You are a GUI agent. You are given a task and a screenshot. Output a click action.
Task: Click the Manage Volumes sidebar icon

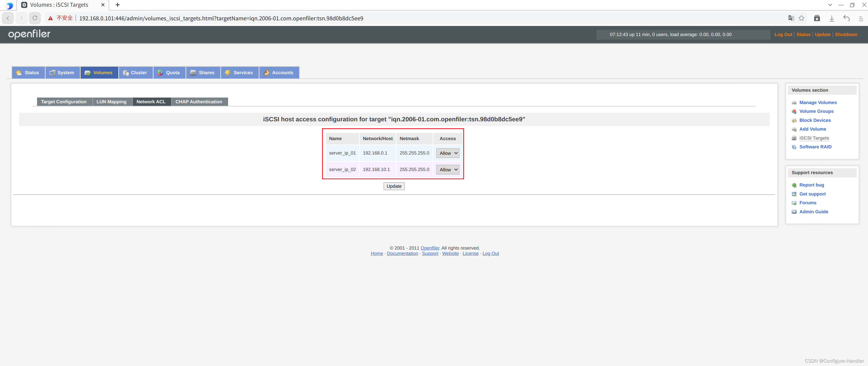[794, 103]
